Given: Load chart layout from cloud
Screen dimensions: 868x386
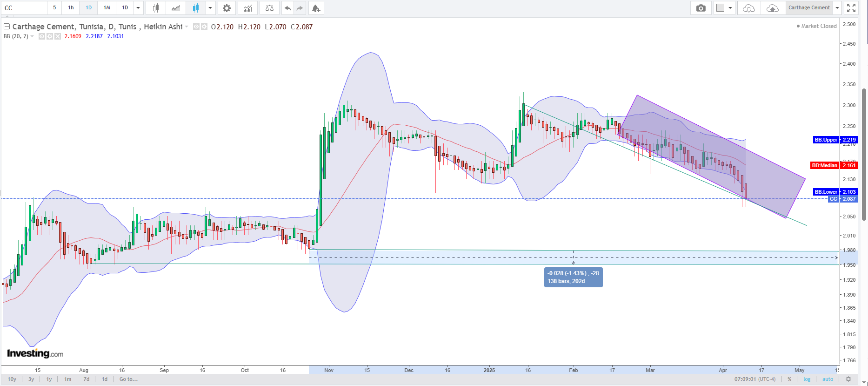Looking at the screenshot, I should 748,8.
